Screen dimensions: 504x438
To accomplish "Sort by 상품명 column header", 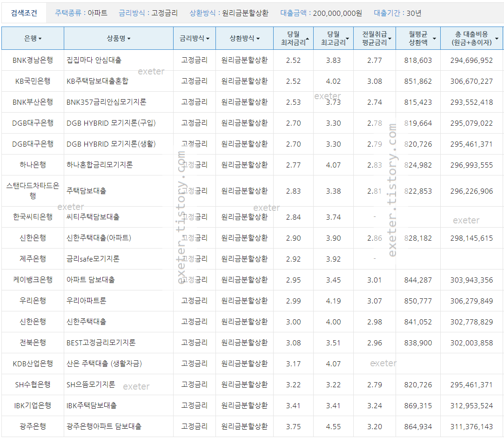I will [x=119, y=38].
